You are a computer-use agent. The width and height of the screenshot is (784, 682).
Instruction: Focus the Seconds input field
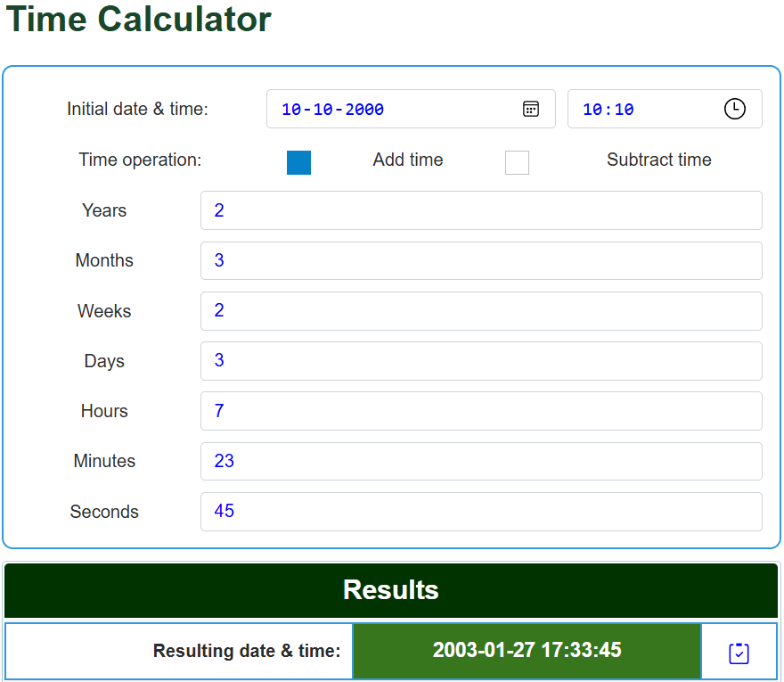[x=481, y=512]
